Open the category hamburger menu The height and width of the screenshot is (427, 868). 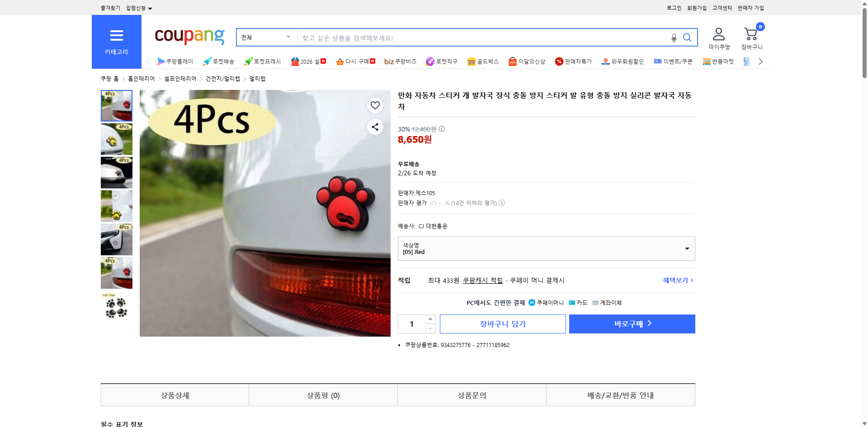pos(116,36)
